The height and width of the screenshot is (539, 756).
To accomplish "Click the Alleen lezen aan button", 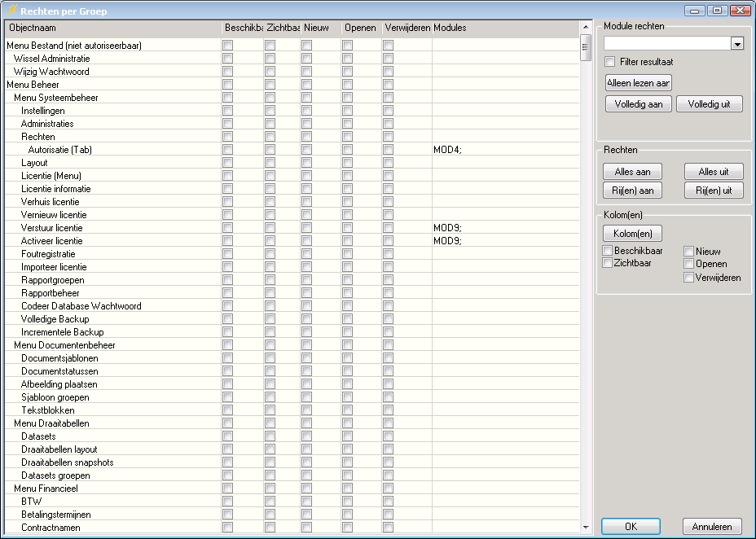I will click(x=638, y=83).
